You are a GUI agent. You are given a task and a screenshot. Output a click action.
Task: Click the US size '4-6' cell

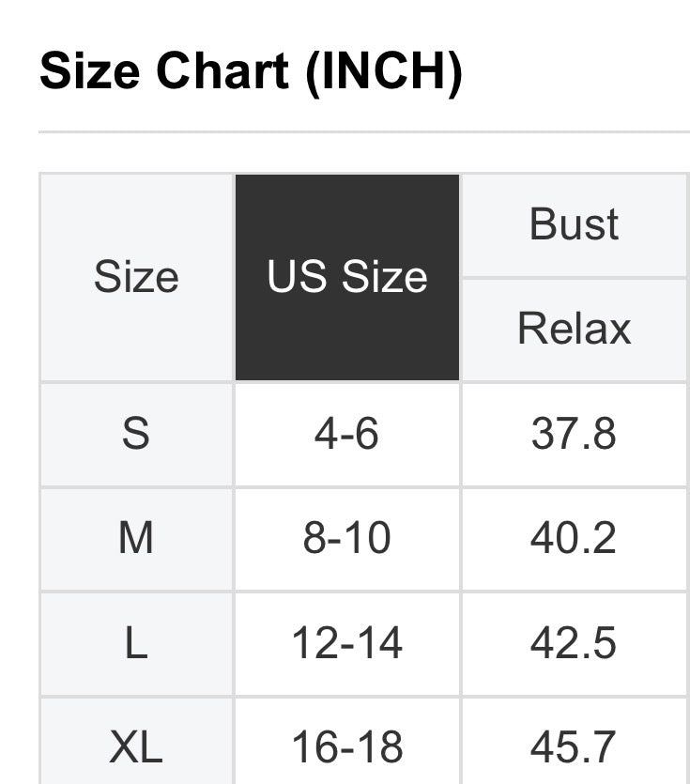coord(347,435)
